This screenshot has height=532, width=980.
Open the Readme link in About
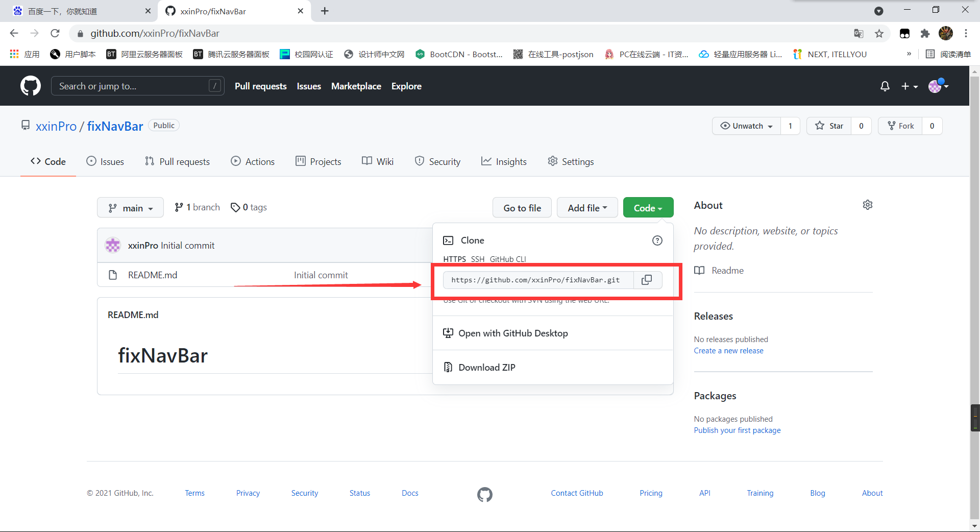pos(719,270)
